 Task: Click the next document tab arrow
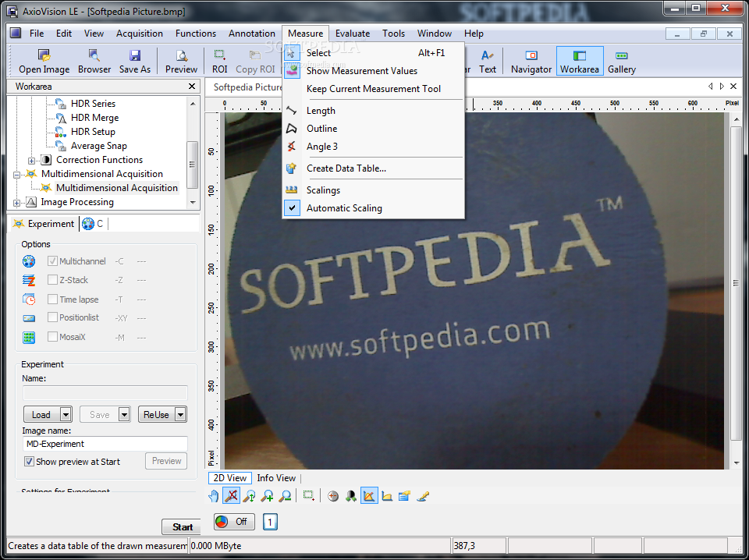722,87
